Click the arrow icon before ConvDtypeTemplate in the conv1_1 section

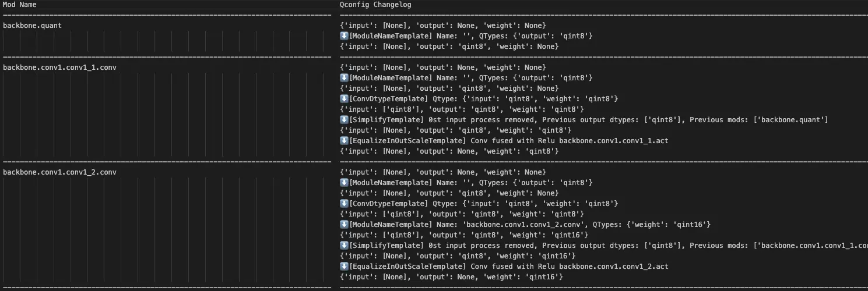[344, 99]
